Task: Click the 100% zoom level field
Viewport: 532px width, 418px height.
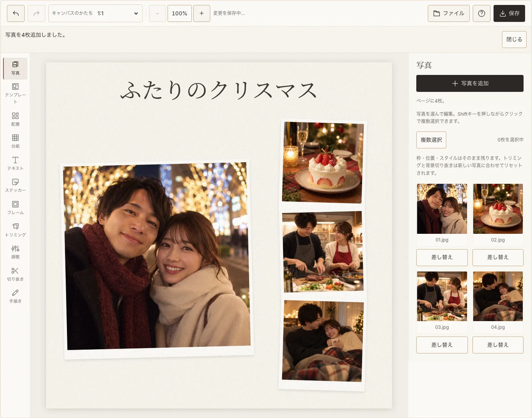Action: 180,13
